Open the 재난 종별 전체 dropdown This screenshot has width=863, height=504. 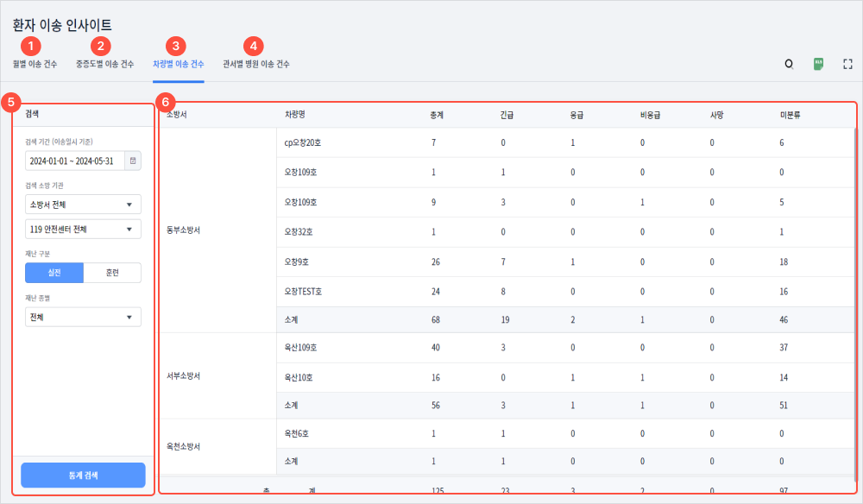pyautogui.click(x=83, y=317)
